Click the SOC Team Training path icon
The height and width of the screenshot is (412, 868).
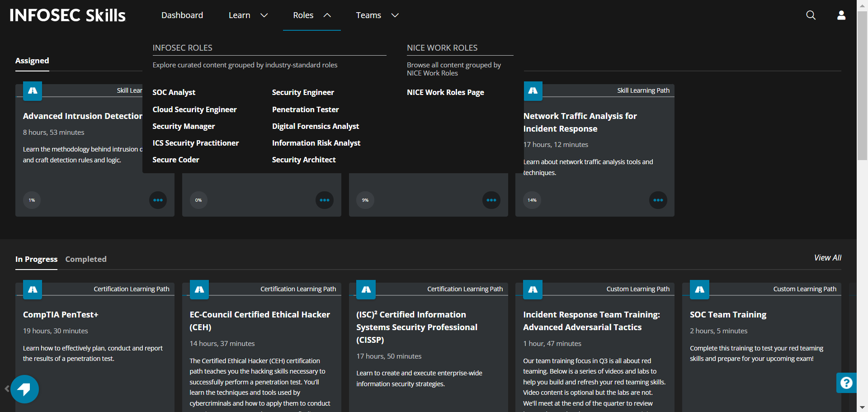pyautogui.click(x=699, y=289)
